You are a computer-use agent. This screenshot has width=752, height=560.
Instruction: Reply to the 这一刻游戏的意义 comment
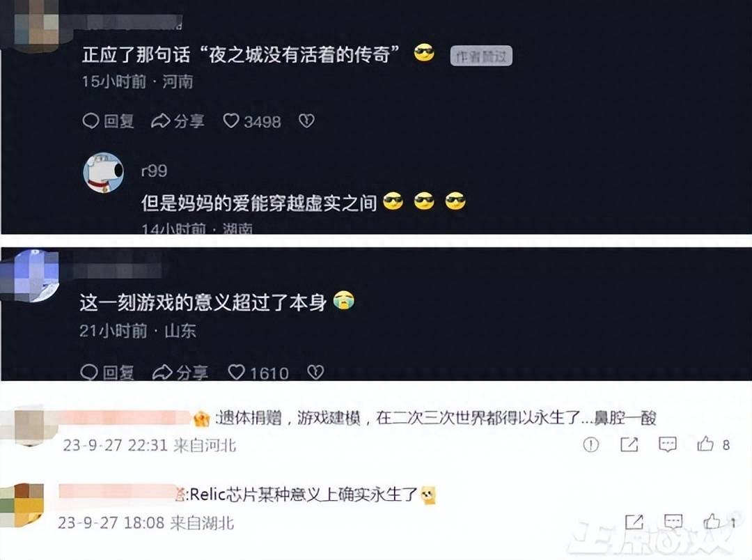107,372
